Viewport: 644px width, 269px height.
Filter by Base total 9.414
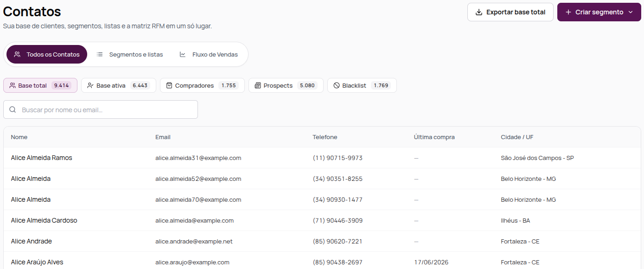click(40, 85)
